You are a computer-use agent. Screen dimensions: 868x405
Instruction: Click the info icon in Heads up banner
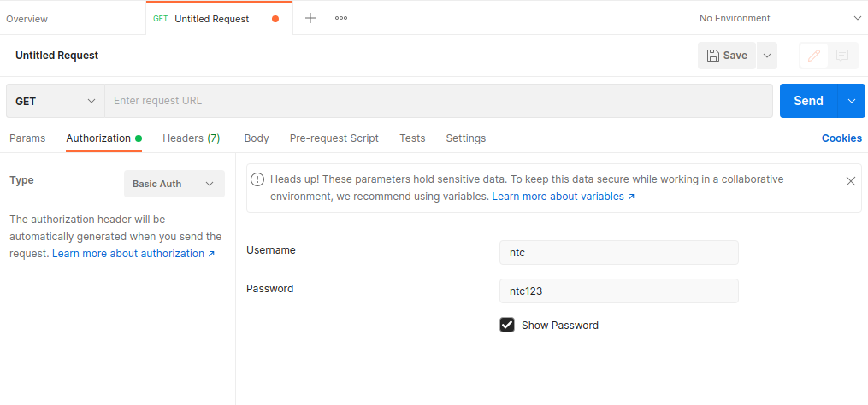point(257,179)
